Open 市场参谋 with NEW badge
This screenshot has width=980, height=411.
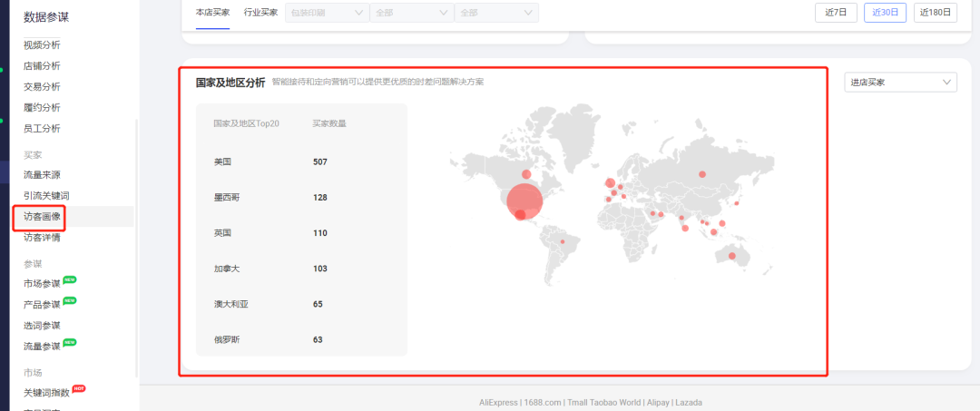(42, 283)
